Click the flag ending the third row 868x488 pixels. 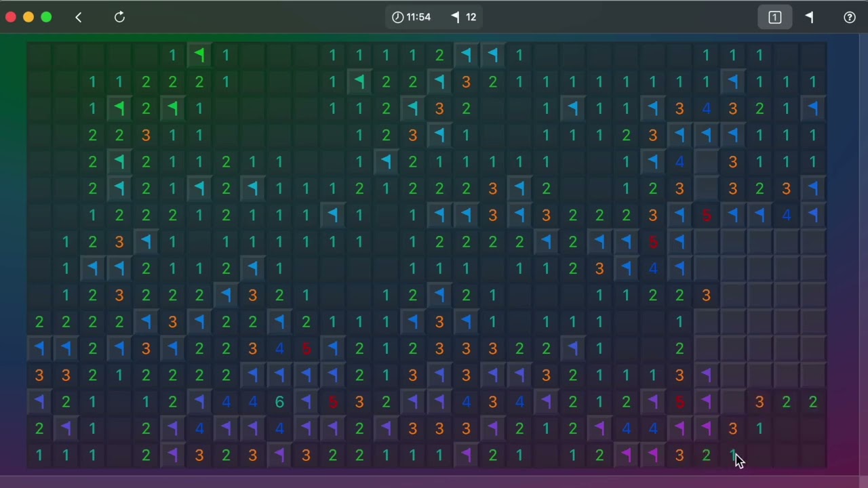[x=813, y=108]
